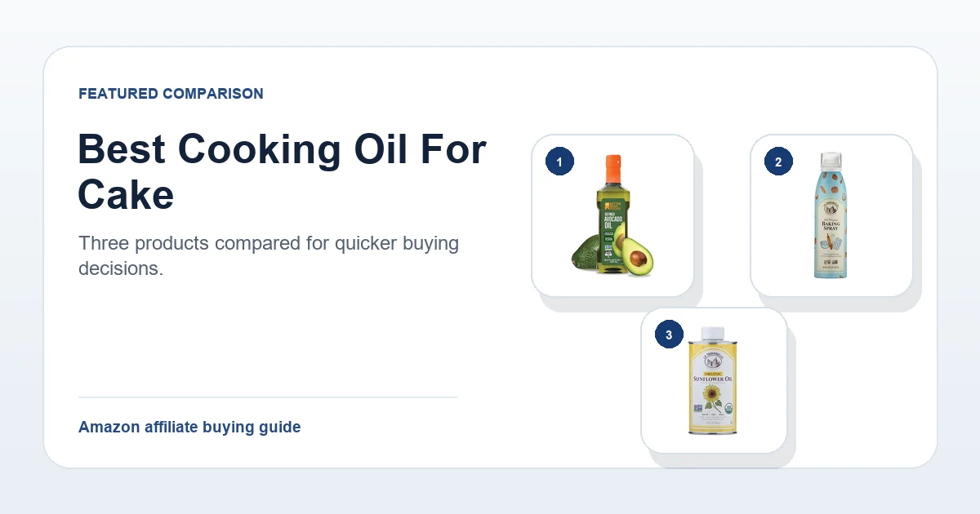Click the number 1 badge
The height and width of the screenshot is (514, 980).
pos(559,162)
